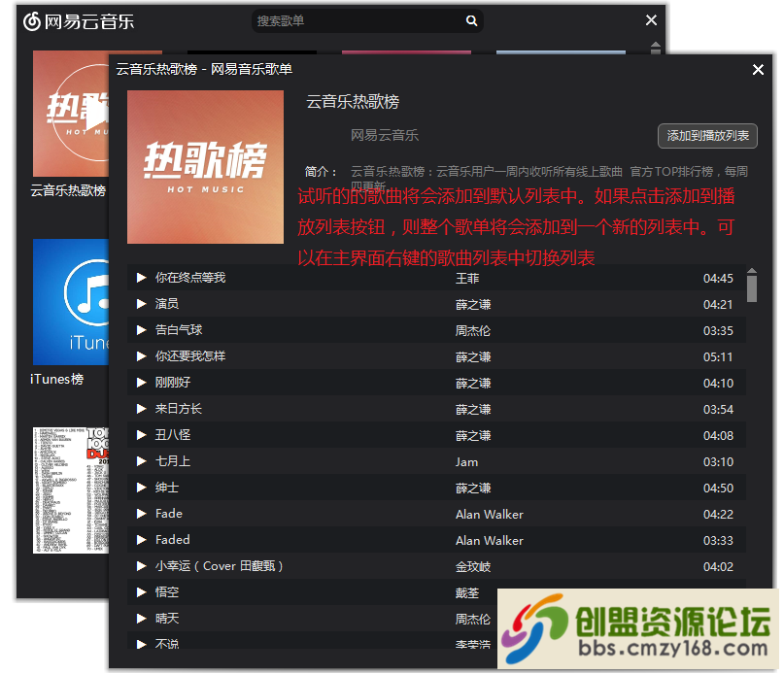Click main window scrollbar up arrow
Image resolution: width=784 pixels, height=674 pixels.
[x=656, y=46]
